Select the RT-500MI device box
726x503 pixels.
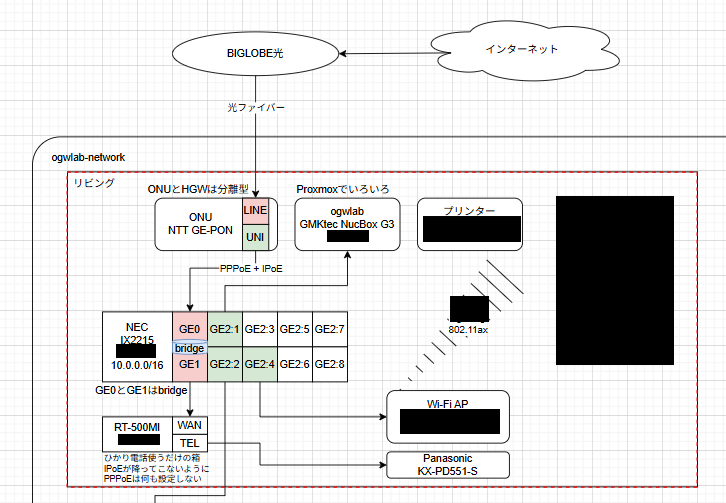138,434
